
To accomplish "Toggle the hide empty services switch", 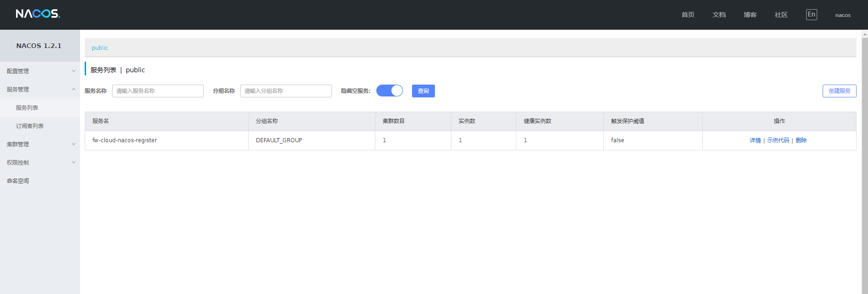I will tap(390, 91).
